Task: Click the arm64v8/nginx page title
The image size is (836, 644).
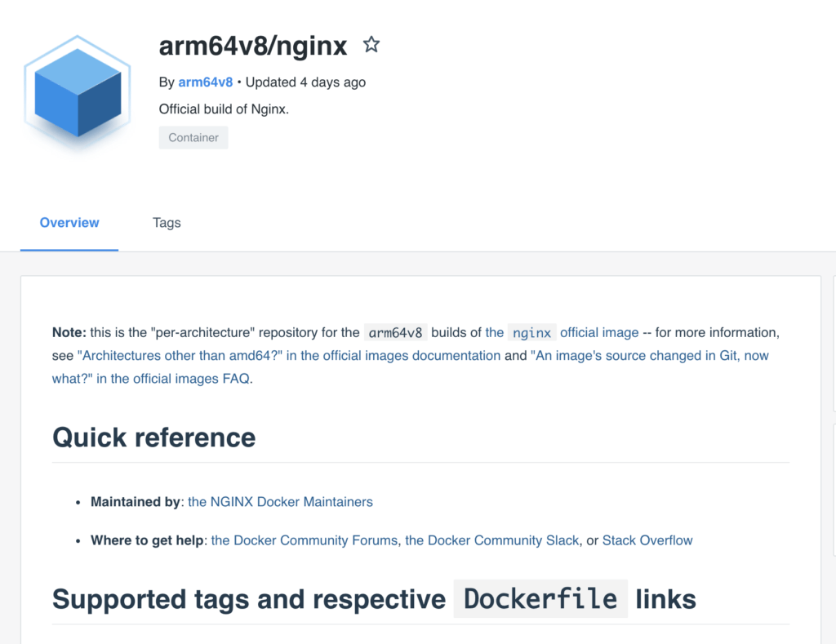Action: tap(253, 46)
